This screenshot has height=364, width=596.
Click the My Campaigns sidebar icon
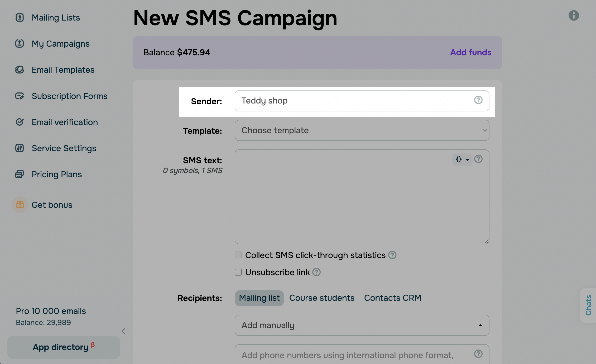click(20, 43)
